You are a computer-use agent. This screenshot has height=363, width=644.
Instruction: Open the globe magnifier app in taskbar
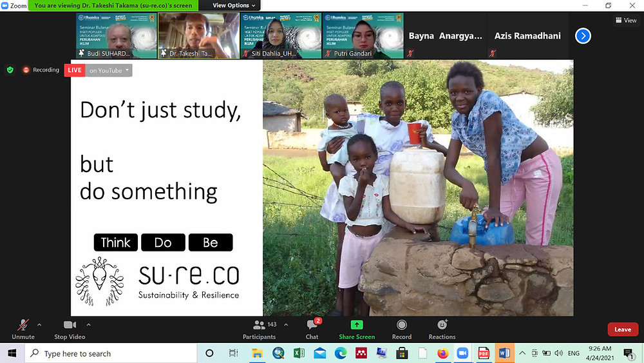pos(278,353)
